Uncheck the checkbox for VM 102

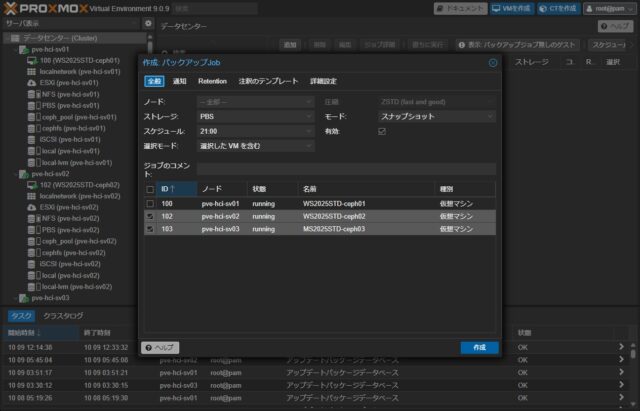pos(150,216)
